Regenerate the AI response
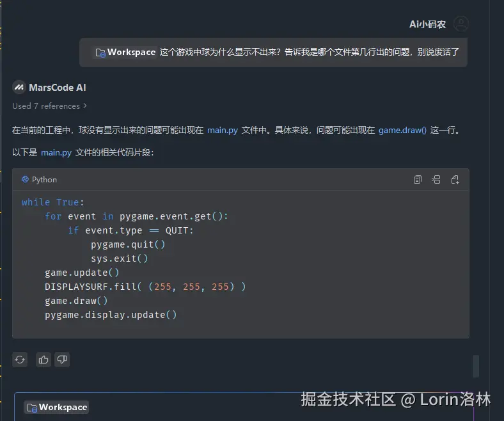The width and height of the screenshot is (504, 421). (x=20, y=360)
